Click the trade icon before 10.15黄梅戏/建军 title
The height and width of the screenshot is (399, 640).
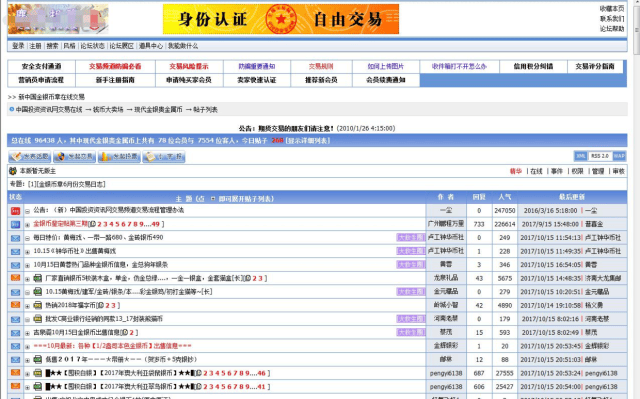pos(38,292)
